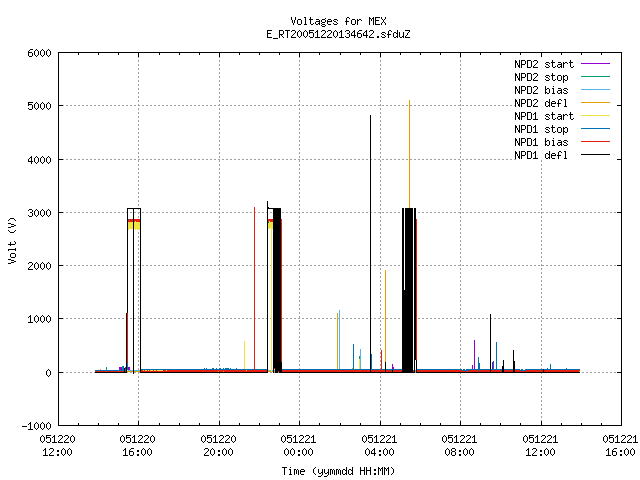Click the NPD1 bias legend label
This screenshot has height=480, width=640.
point(541,142)
